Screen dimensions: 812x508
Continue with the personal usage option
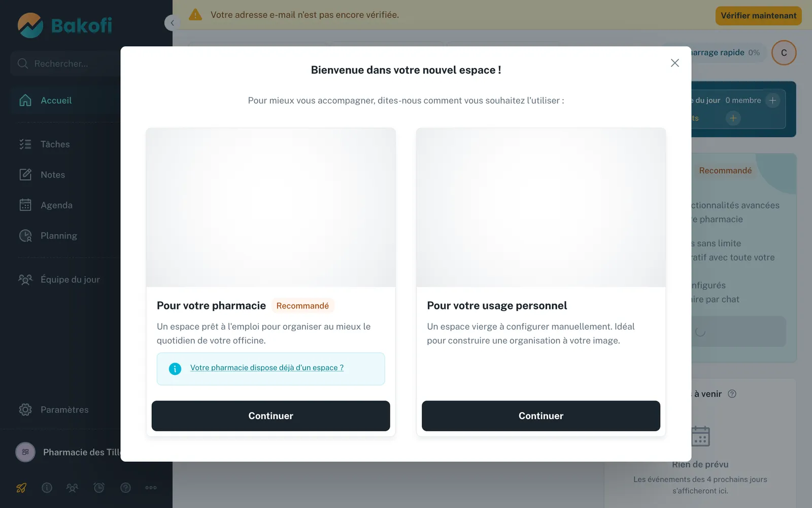tap(541, 416)
